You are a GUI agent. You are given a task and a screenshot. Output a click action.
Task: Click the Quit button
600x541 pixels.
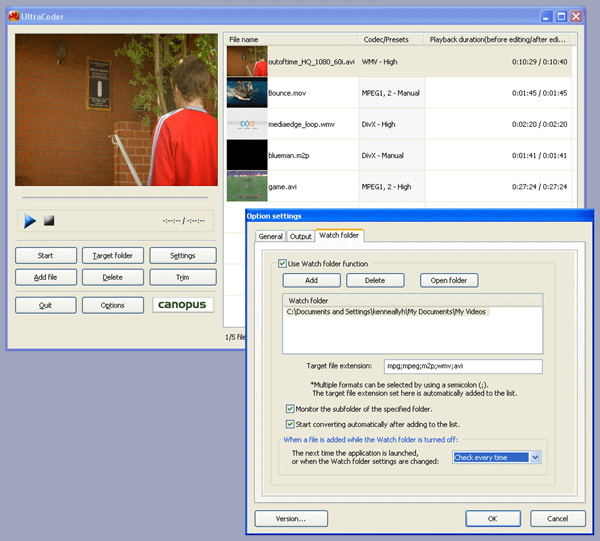pos(46,305)
